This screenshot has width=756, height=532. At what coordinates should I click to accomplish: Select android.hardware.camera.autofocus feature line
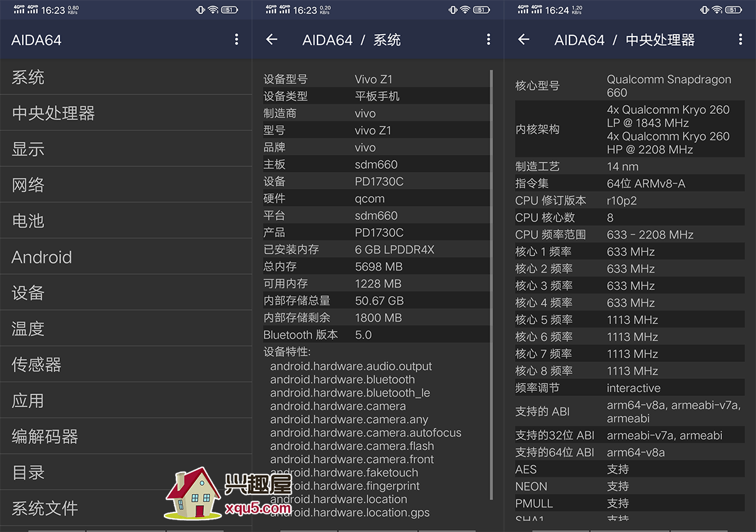coord(365,433)
